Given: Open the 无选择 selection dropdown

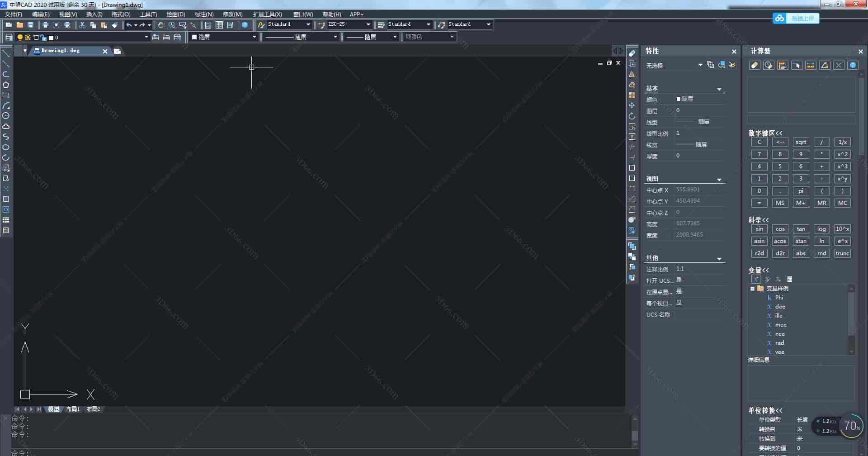Looking at the screenshot, I should (x=700, y=65).
